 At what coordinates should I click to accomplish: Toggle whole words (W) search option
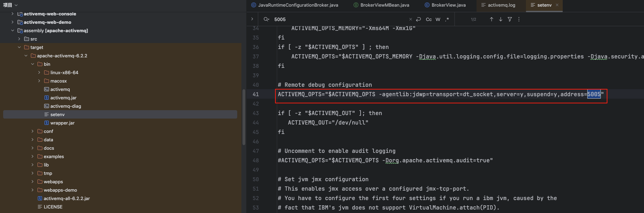(x=438, y=19)
